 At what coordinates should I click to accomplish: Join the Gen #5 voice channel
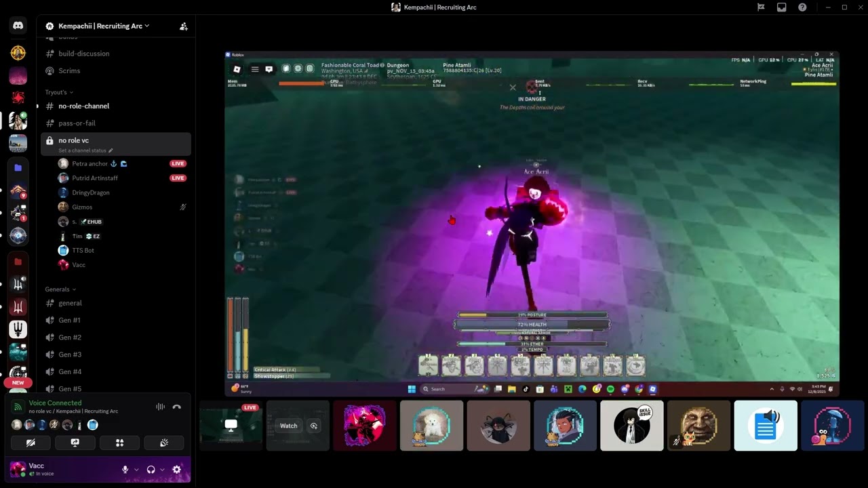[116, 388]
